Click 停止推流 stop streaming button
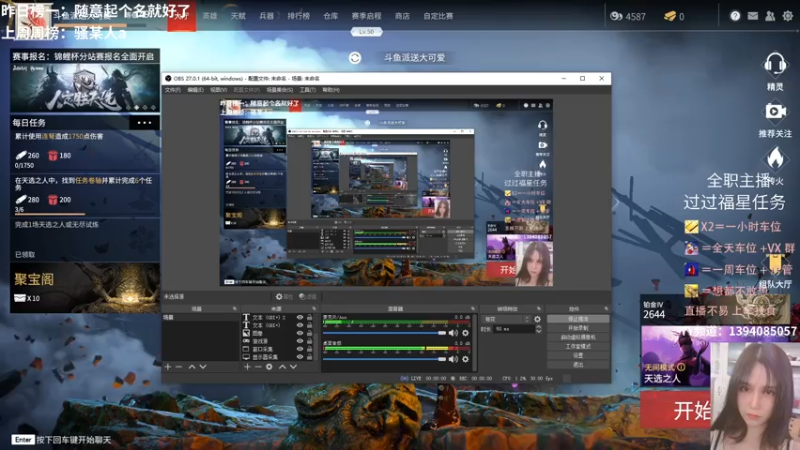800x450 pixels. 578,319
